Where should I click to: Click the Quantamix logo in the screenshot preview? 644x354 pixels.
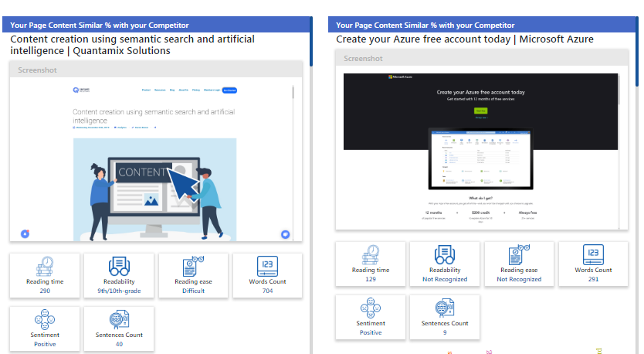tap(81, 90)
